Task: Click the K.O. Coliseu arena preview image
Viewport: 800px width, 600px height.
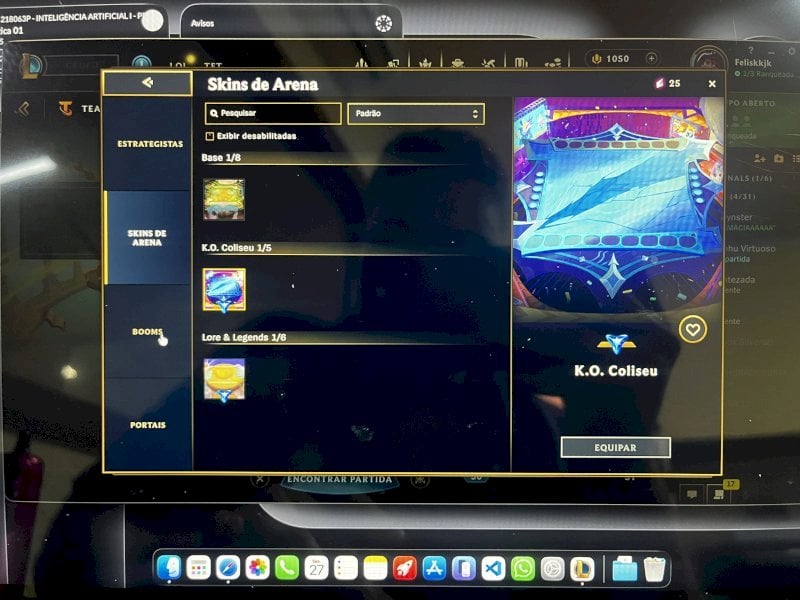Action: pos(617,204)
